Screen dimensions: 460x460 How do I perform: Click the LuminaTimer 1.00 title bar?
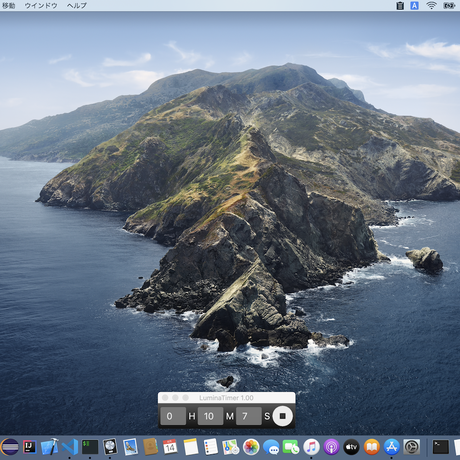click(226, 398)
